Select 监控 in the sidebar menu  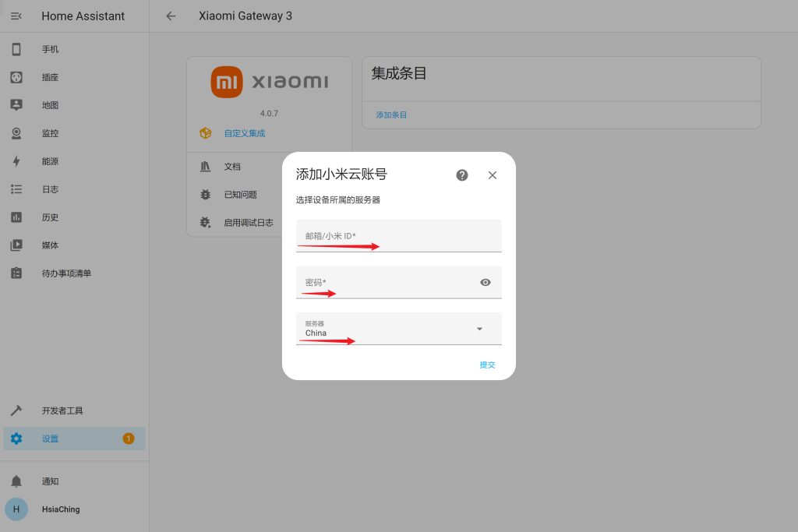point(51,133)
